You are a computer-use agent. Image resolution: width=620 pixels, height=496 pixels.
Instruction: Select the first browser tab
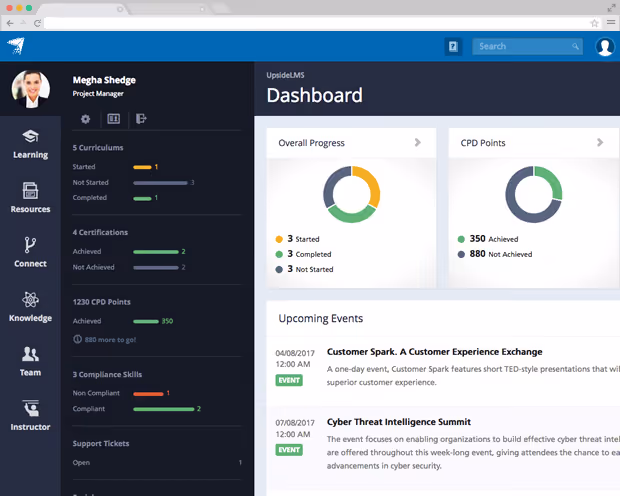[x=84, y=9]
